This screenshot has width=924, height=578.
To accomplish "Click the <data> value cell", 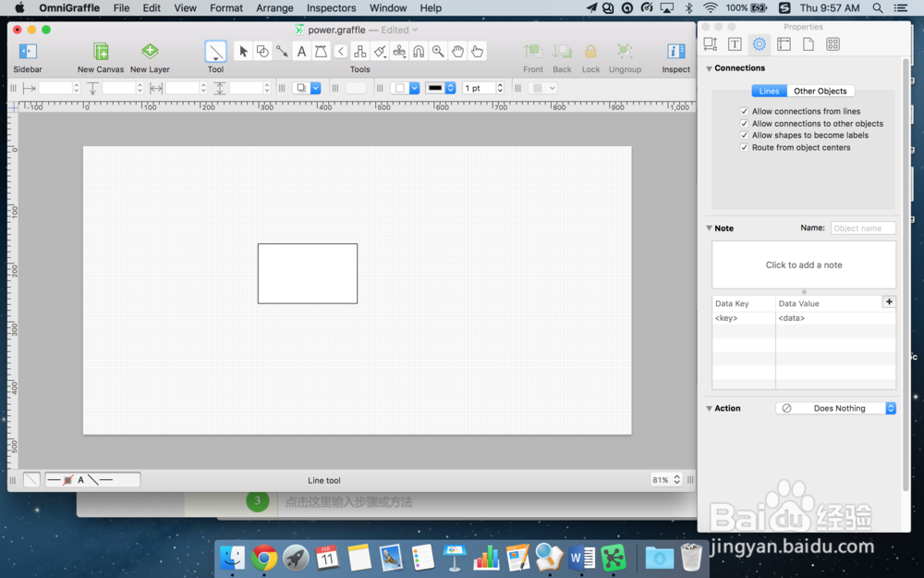I will coord(835,318).
